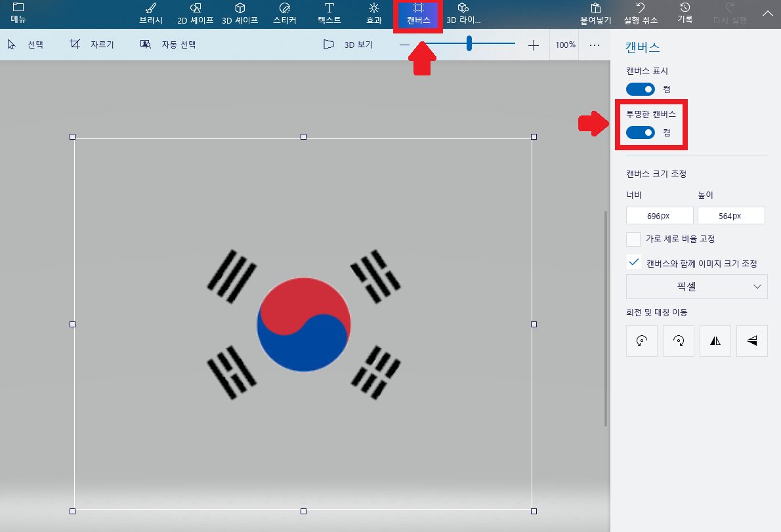This screenshot has height=532, width=781.
Task: Zoom in with the plus icon
Action: [x=534, y=45]
